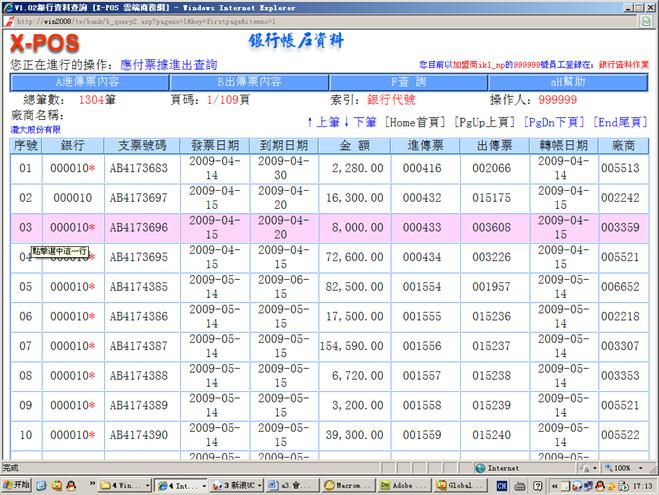Click the CH language indicator in tray
The height and width of the screenshot is (495, 659).
[x=502, y=485]
